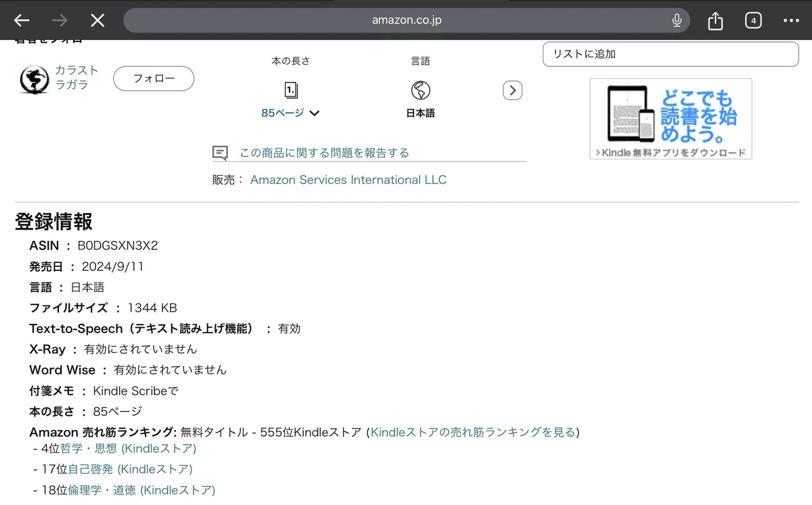Click the Text-to-Speech 有効 value
The height and width of the screenshot is (505, 812).
[289, 329]
